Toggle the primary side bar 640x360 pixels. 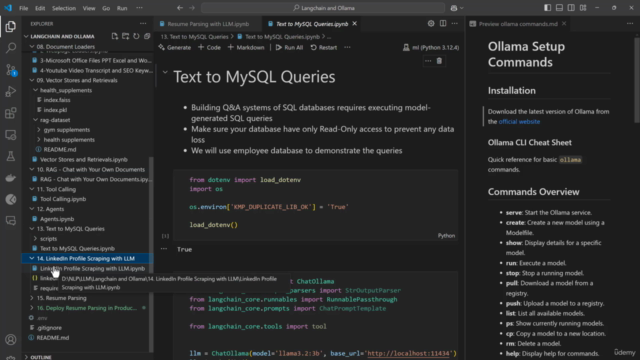(547, 8)
